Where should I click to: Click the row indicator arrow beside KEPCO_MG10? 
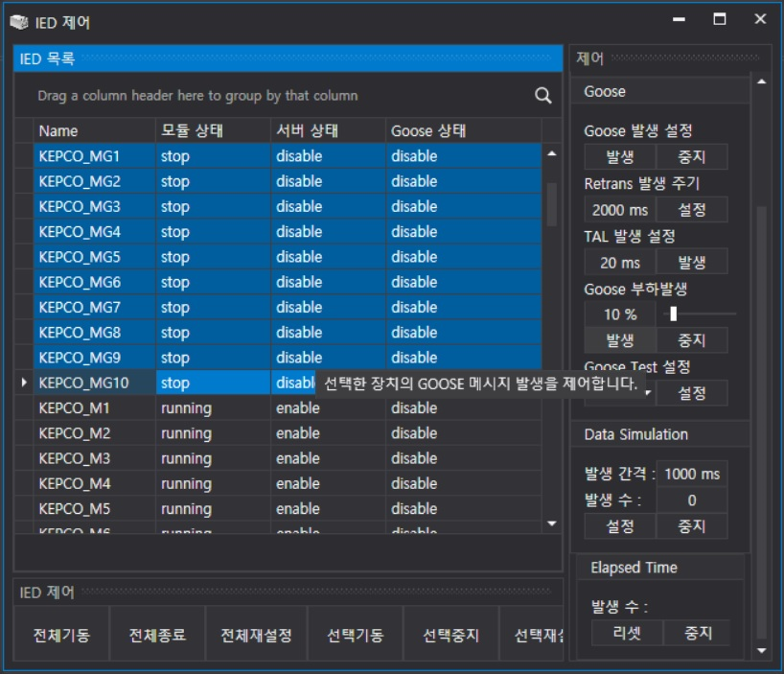pyautogui.click(x=24, y=383)
